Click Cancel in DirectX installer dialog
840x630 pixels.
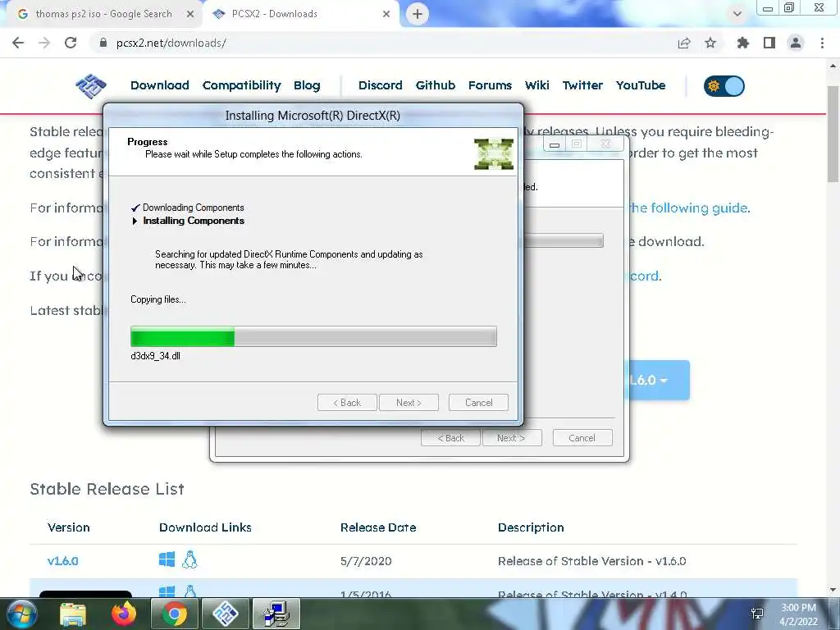tap(478, 402)
